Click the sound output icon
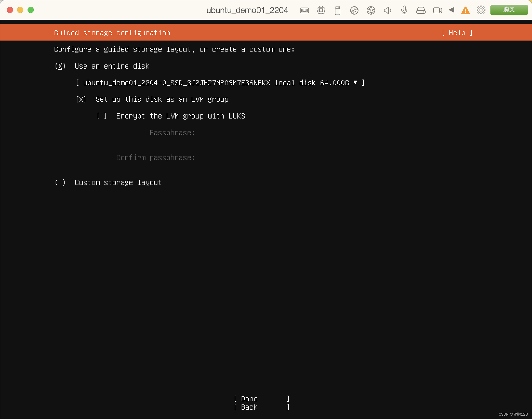The image size is (532, 419). (x=387, y=10)
